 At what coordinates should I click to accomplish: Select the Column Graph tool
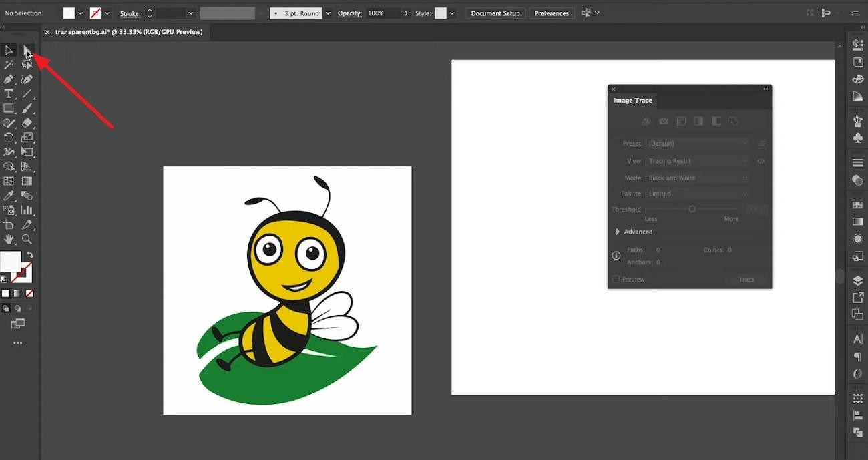coord(27,210)
